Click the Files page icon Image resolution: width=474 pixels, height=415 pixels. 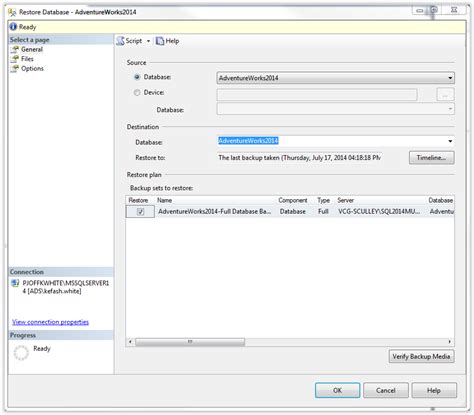click(x=15, y=59)
